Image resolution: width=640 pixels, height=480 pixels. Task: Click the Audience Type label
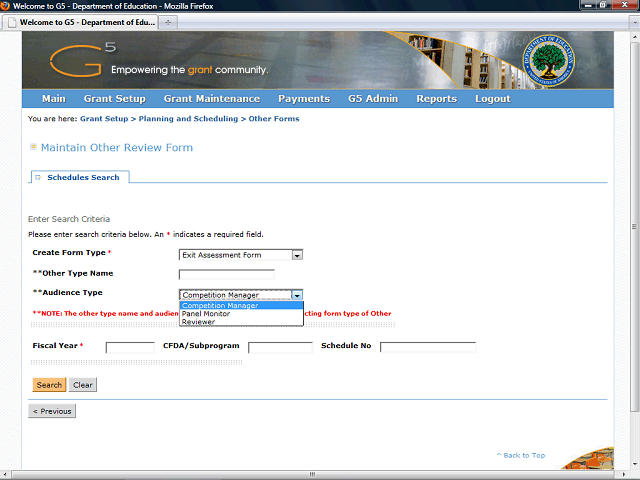point(67,293)
